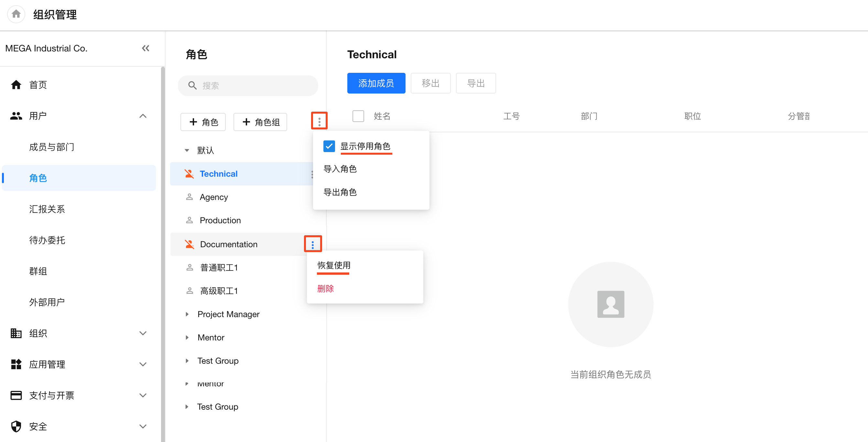Collapse the 用户 sidebar section
Viewport: 868px width, 442px height.
click(x=143, y=116)
